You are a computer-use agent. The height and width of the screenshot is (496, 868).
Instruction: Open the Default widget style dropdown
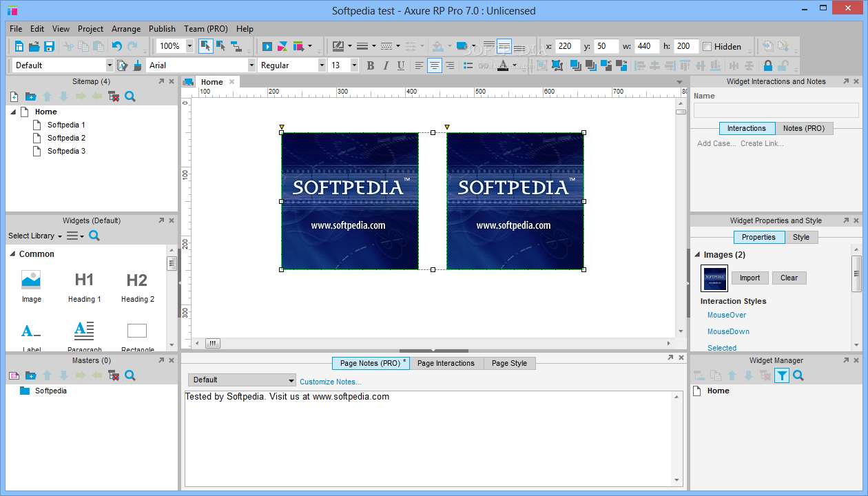pyautogui.click(x=110, y=65)
